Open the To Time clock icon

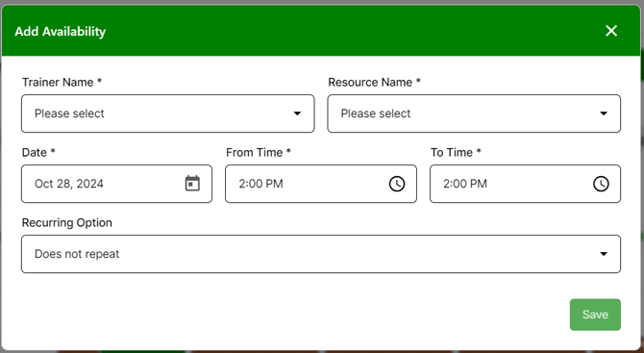point(601,184)
